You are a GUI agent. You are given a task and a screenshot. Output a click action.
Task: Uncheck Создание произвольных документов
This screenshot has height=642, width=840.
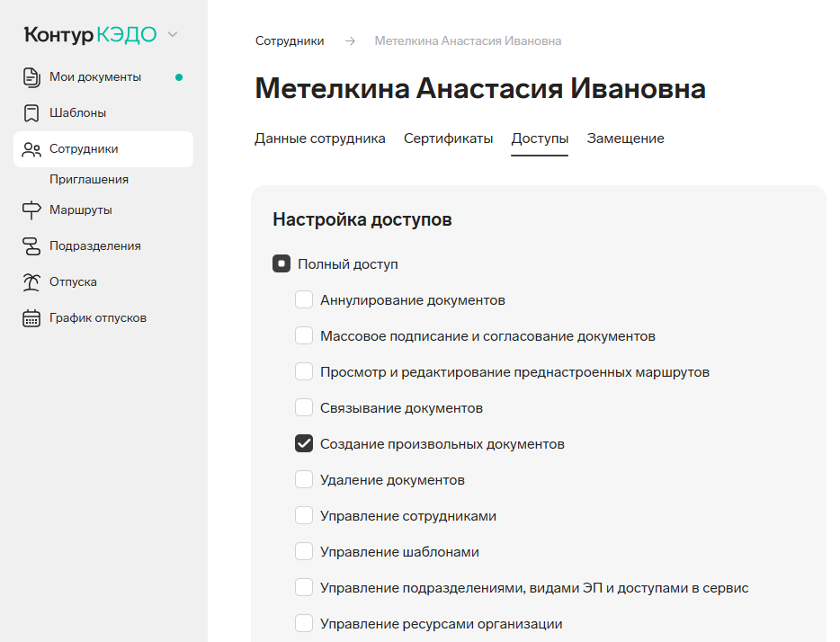click(304, 443)
